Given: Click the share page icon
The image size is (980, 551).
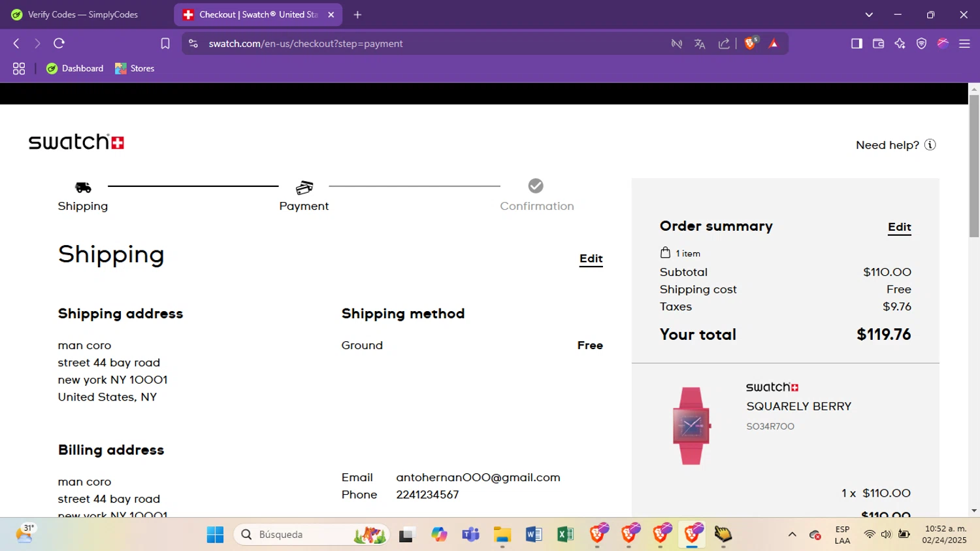Looking at the screenshot, I should point(724,44).
